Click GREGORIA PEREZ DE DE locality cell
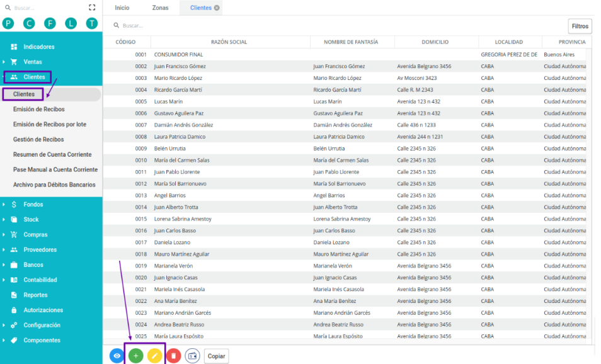The image size is (601, 364). [x=509, y=54]
